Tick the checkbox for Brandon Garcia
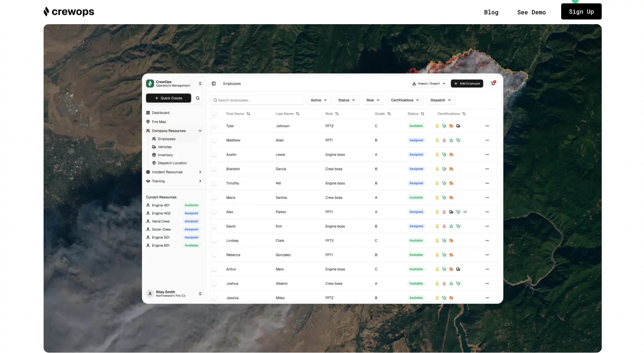The width and height of the screenshot is (644, 353). [x=214, y=169]
